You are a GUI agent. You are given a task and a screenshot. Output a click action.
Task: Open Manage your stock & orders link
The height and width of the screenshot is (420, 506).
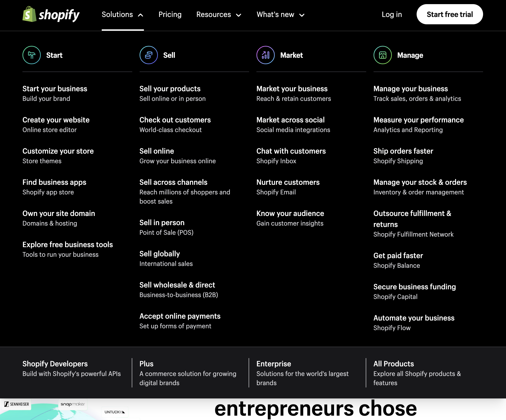pyautogui.click(x=420, y=182)
